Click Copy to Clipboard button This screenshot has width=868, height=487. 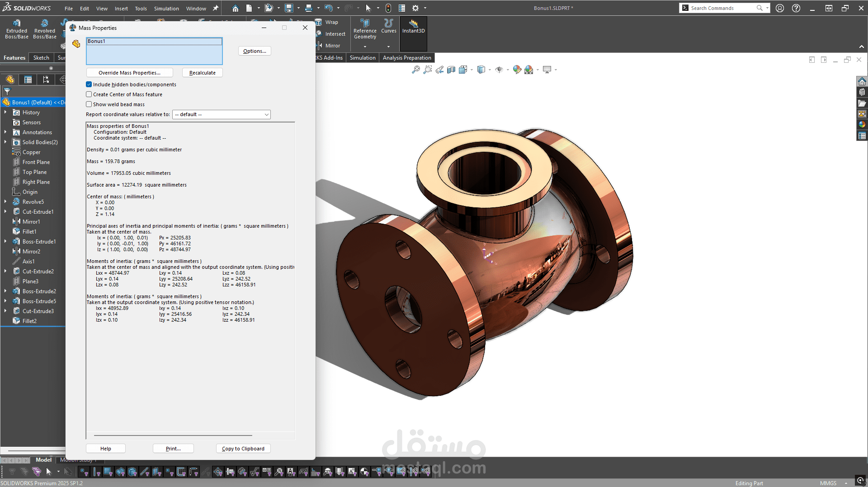[243, 449]
